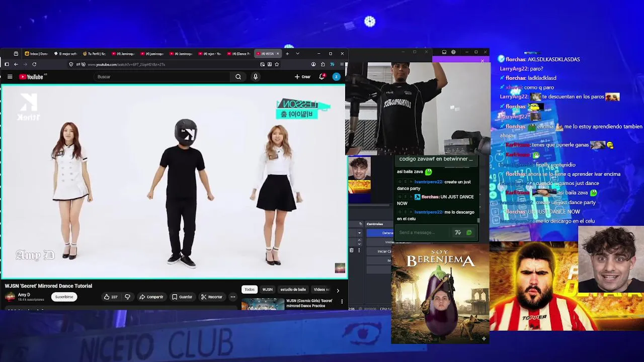Image resolution: width=644 pixels, height=362 pixels.
Task: Open the video more actions ellipsis
Action: point(233,297)
